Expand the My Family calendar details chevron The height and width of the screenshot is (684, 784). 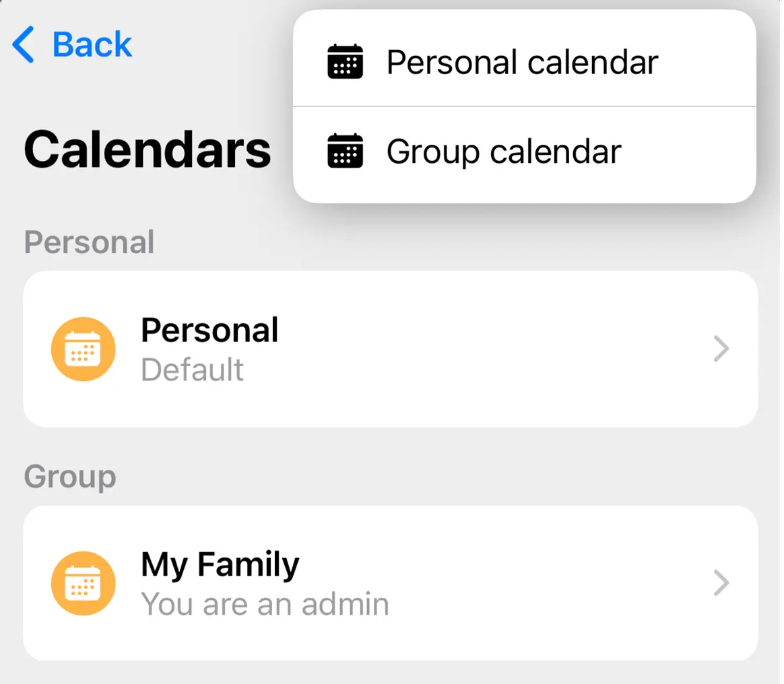click(x=721, y=583)
